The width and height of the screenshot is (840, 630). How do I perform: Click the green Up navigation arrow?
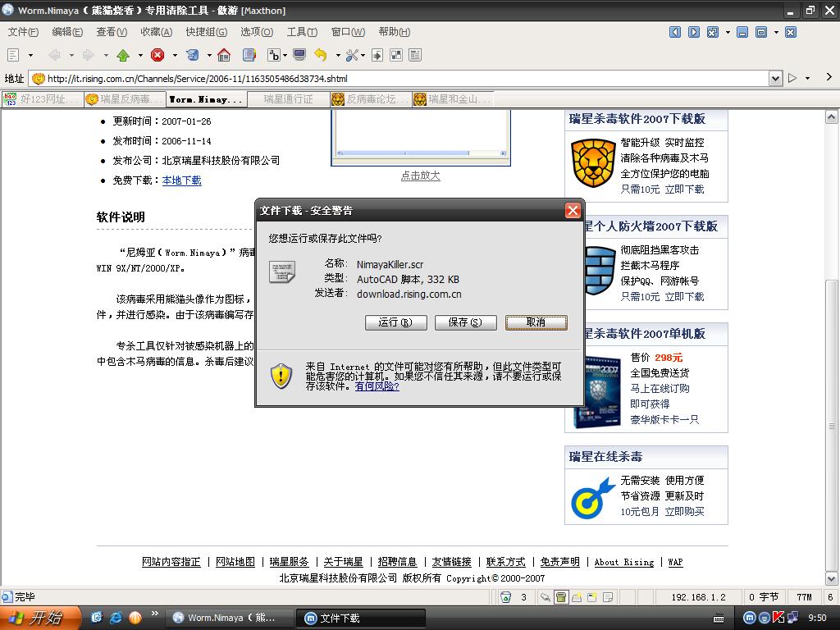click(123, 55)
